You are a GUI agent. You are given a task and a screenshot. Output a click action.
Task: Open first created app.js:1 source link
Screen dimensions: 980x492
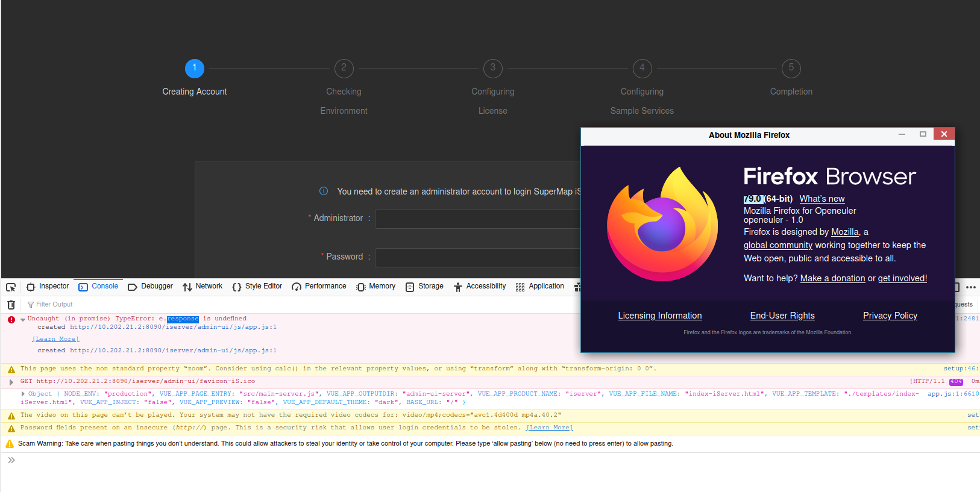(173, 327)
